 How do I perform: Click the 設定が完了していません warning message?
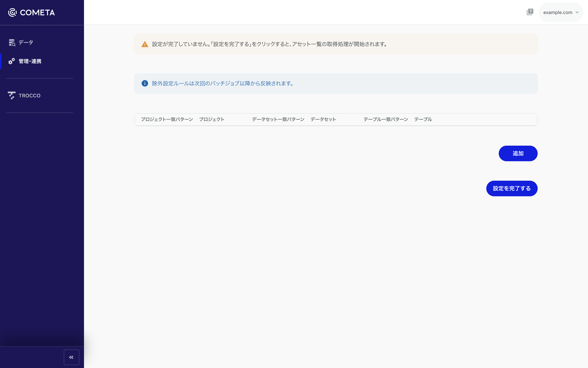point(270,44)
